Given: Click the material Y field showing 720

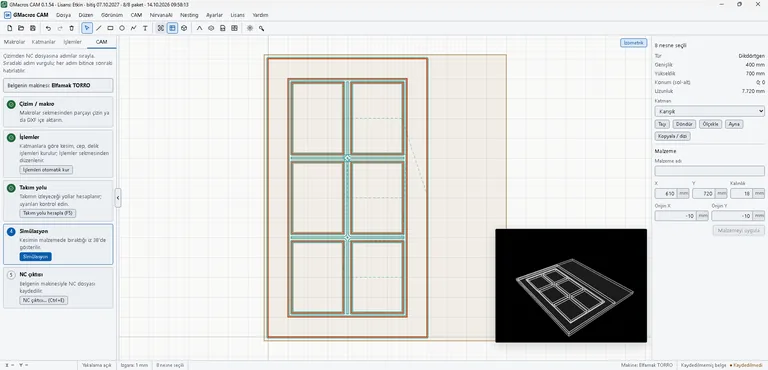Looking at the screenshot, I should point(704,194).
